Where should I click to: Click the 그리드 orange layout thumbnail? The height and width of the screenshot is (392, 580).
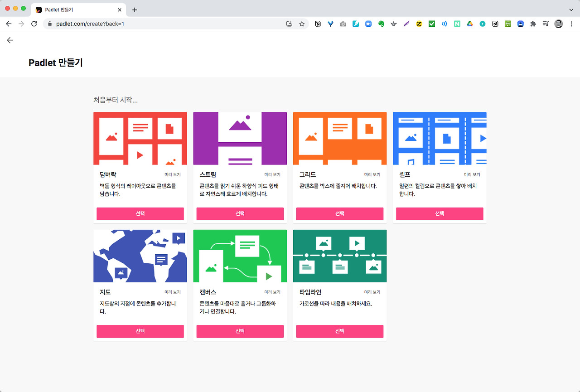340,138
